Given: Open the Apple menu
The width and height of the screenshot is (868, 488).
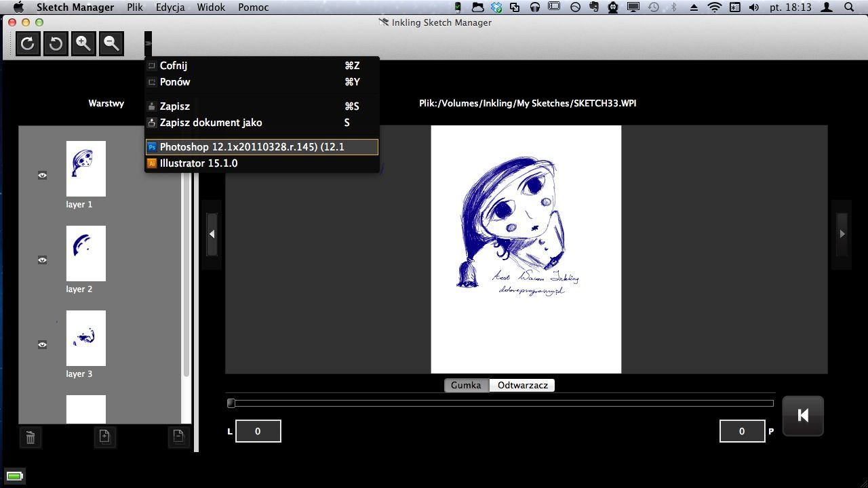Looking at the screenshot, I should (19, 7).
